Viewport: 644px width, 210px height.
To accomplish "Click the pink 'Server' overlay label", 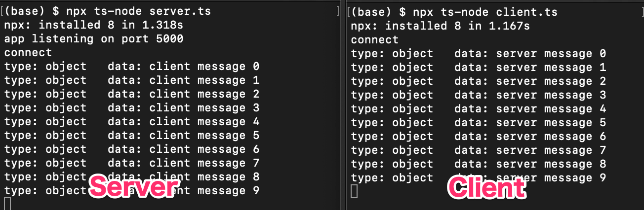I will click(x=133, y=187).
